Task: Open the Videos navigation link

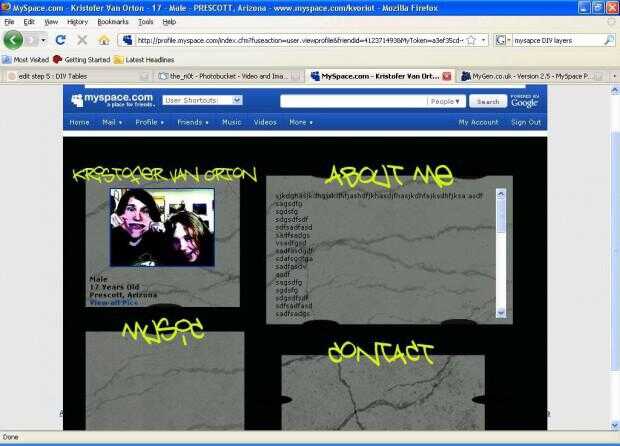Action: 265,122
